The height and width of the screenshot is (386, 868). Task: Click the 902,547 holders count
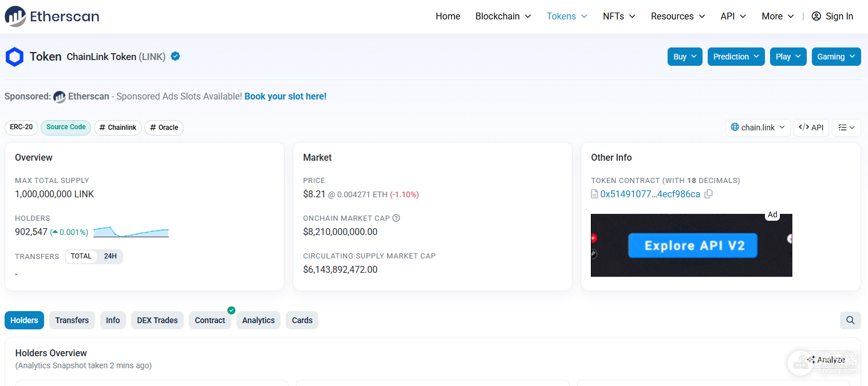pos(31,232)
